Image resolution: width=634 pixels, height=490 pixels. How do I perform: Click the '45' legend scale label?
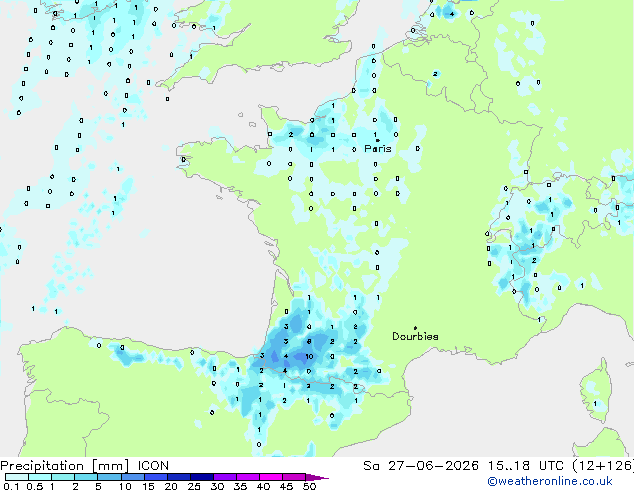tap(286, 486)
